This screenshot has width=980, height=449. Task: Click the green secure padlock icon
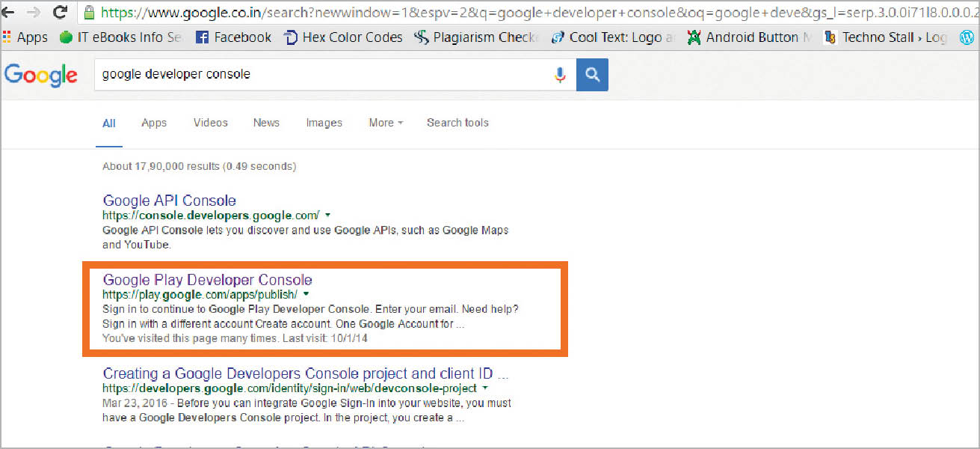90,13
